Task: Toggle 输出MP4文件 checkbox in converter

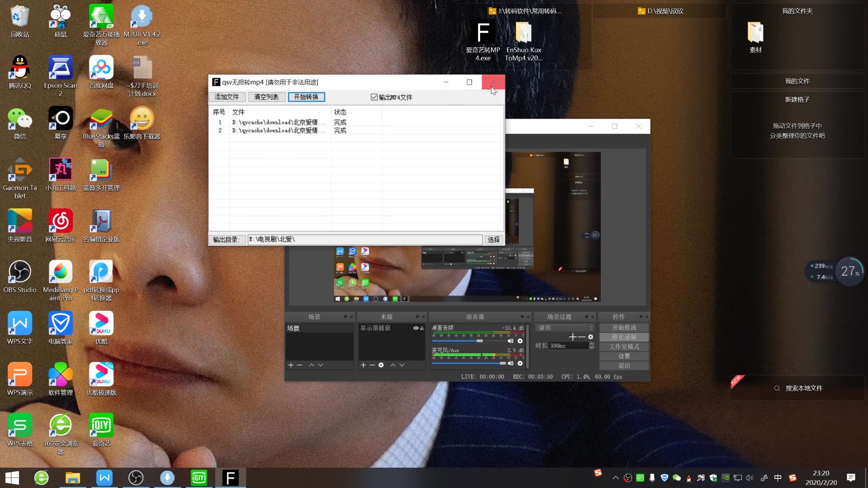Action: pyautogui.click(x=374, y=97)
